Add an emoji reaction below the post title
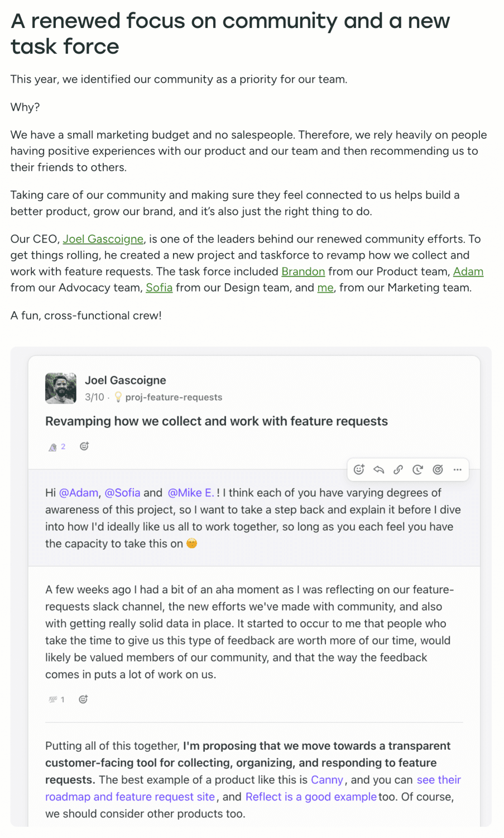504x838 pixels. pos(84,446)
